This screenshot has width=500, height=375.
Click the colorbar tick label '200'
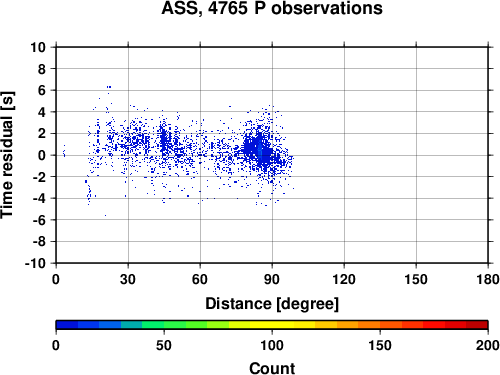pyautogui.click(x=488, y=345)
